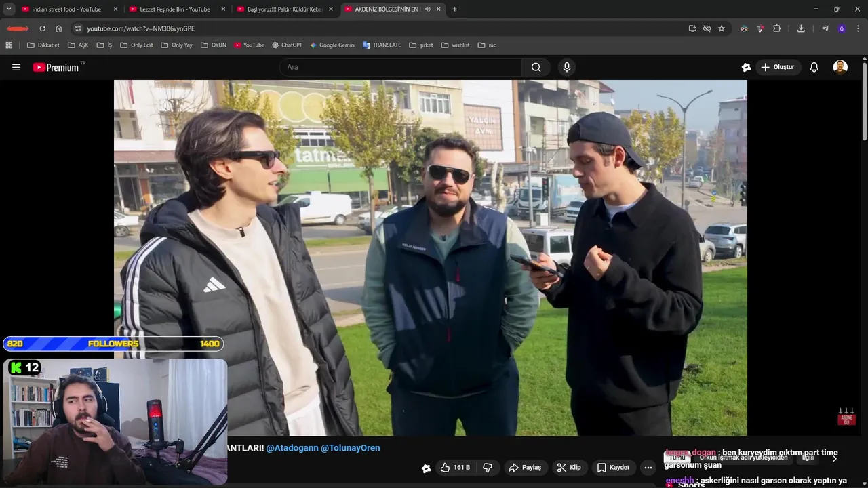Open the apps grid in bookmarks bar
This screenshot has height=488, width=868.
pyautogui.click(x=9, y=45)
